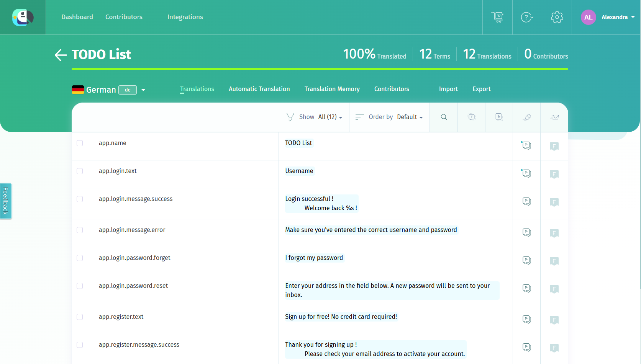Image resolution: width=641 pixels, height=364 pixels.
Task: Click the eraser icon in toolbar
Action: click(527, 117)
